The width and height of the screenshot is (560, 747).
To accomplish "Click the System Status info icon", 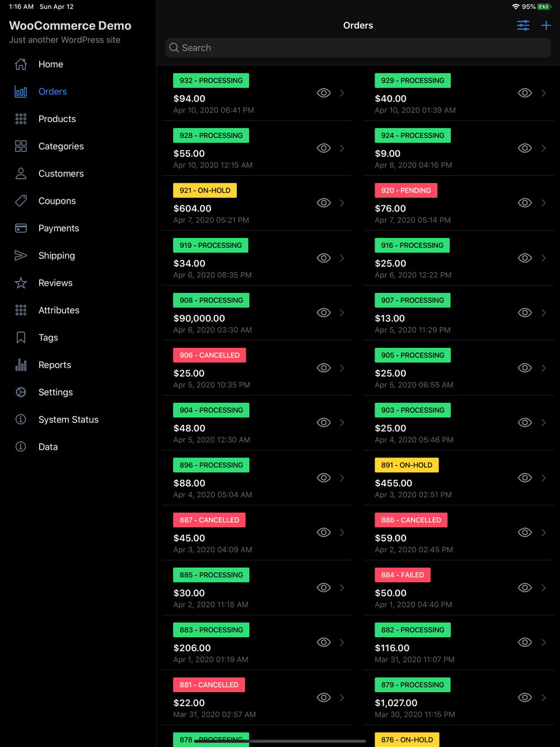I will (21, 419).
